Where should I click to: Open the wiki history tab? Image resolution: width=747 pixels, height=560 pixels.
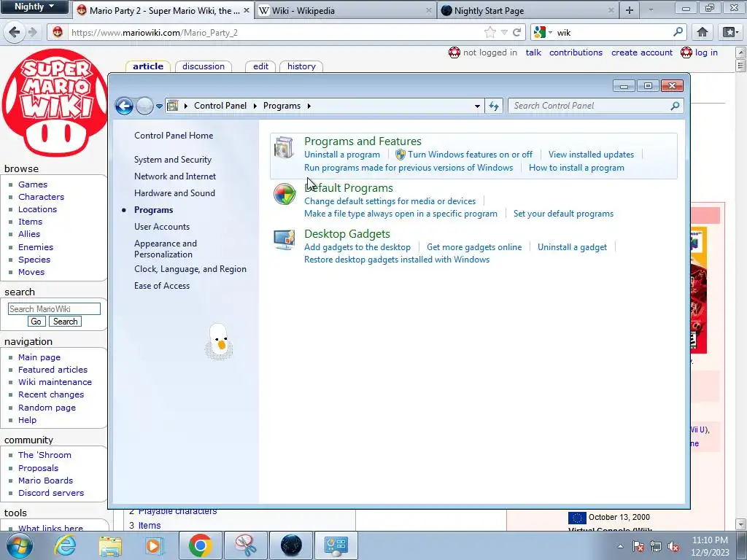pos(301,66)
